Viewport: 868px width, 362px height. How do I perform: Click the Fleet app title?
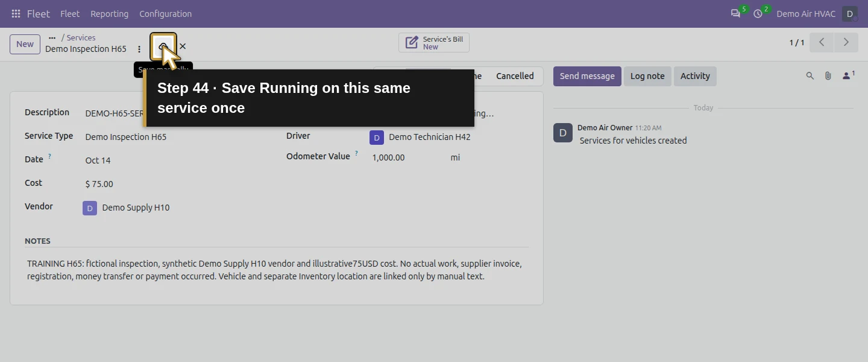(x=39, y=14)
